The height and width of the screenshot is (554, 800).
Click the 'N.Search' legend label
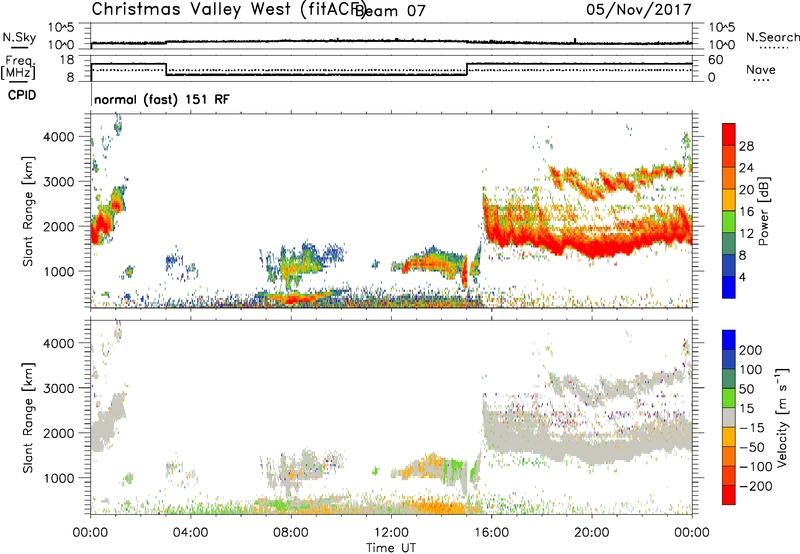click(x=772, y=37)
